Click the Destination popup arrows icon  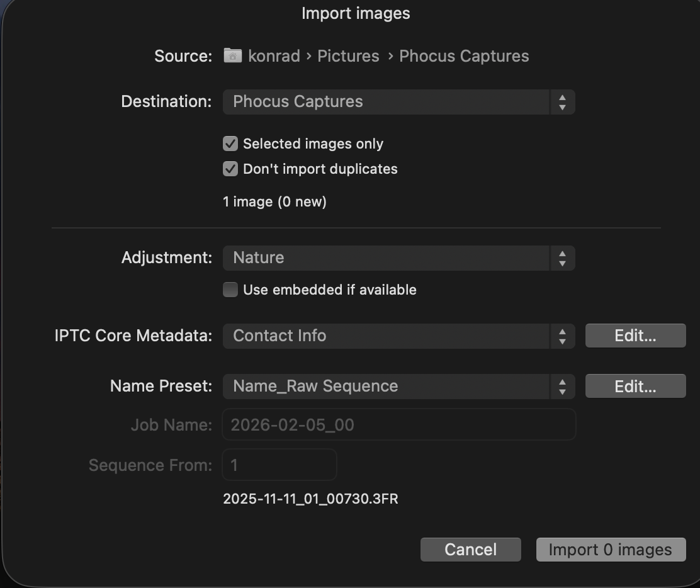(563, 102)
